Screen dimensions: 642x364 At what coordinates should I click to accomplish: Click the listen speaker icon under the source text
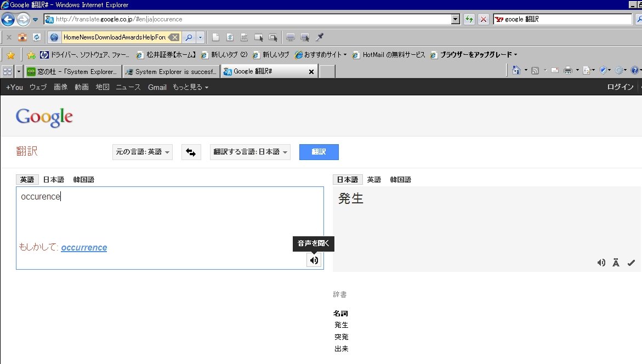point(314,260)
